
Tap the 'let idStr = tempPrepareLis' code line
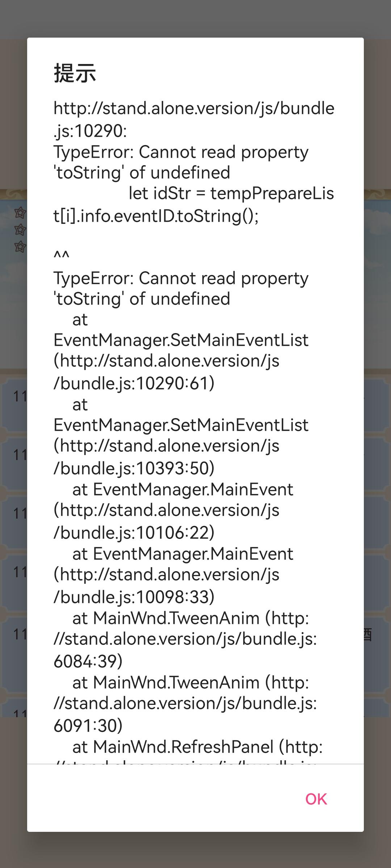[231, 193]
